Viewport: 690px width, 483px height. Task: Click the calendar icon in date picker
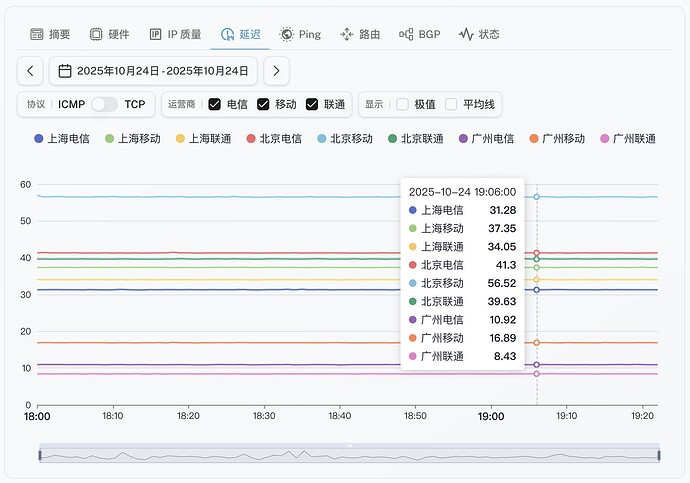(x=65, y=71)
